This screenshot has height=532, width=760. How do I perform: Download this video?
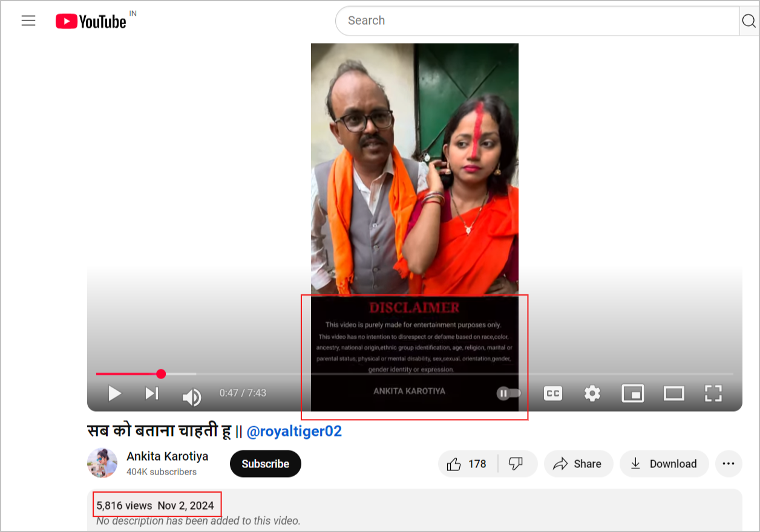click(664, 464)
